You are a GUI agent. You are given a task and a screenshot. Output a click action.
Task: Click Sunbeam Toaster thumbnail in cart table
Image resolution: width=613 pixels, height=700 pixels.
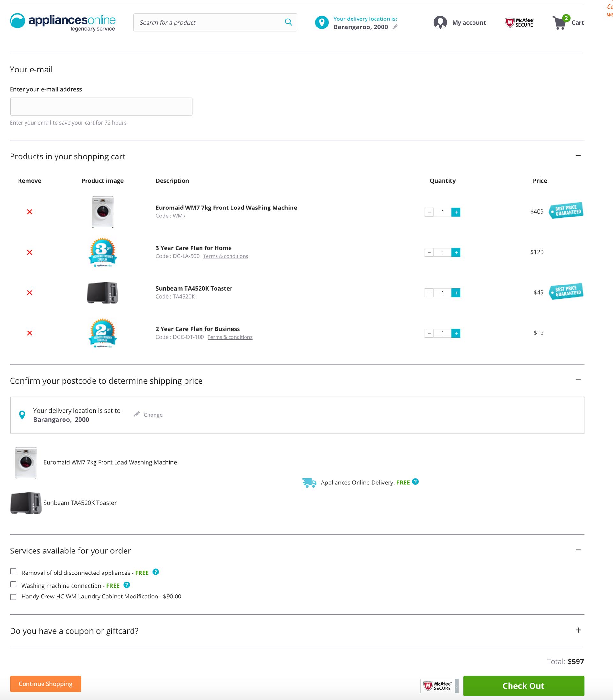(102, 293)
